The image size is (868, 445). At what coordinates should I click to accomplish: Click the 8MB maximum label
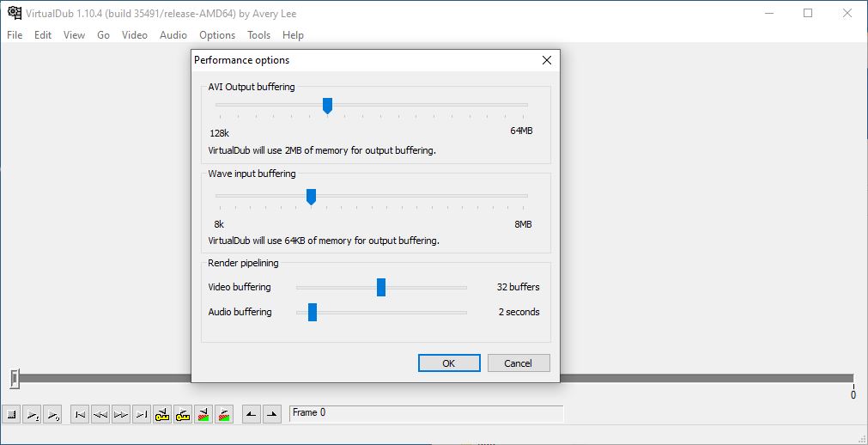(523, 224)
